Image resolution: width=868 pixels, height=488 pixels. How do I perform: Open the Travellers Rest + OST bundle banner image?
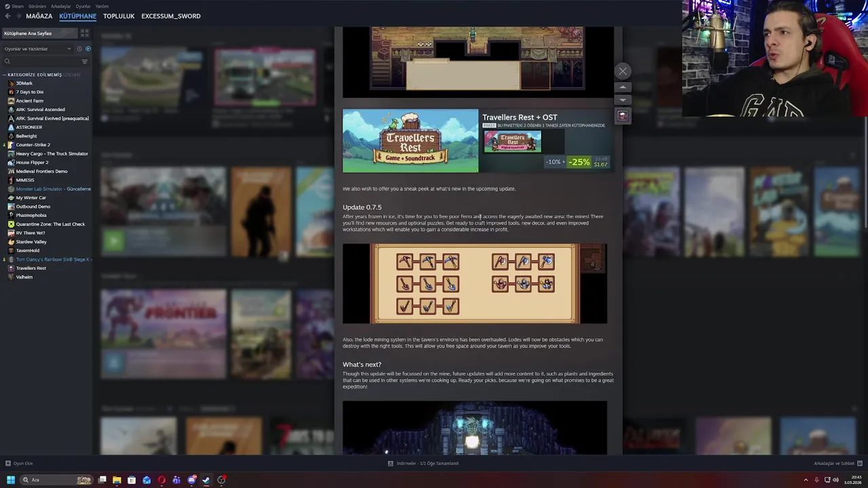pos(410,141)
